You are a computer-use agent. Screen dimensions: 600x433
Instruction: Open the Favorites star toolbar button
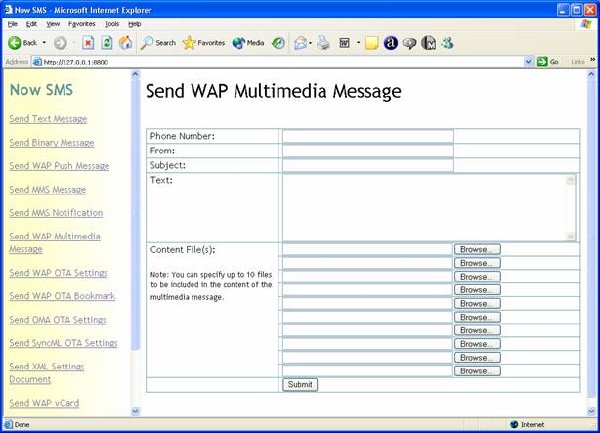[204, 43]
